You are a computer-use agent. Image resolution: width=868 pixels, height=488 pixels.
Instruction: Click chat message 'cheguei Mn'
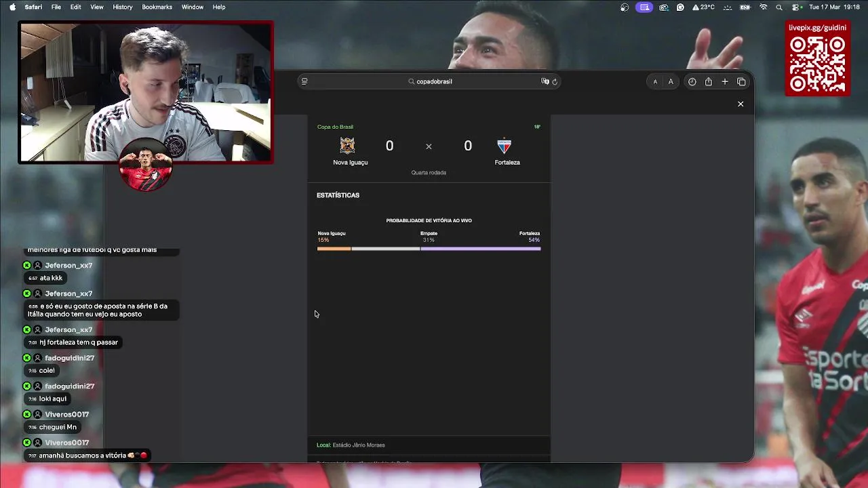tap(52, 427)
